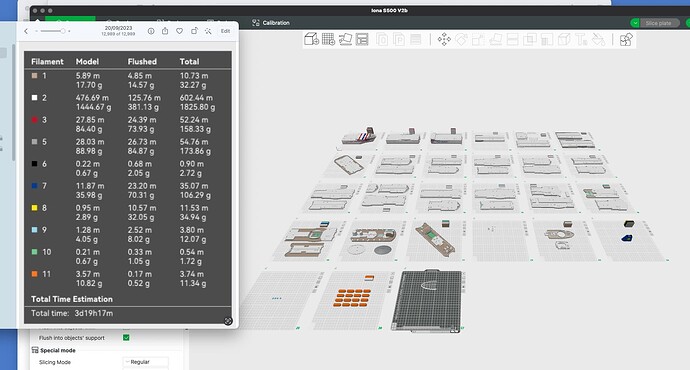
Task: Select the Scale tool in the toolbar
Action: (x=478, y=40)
